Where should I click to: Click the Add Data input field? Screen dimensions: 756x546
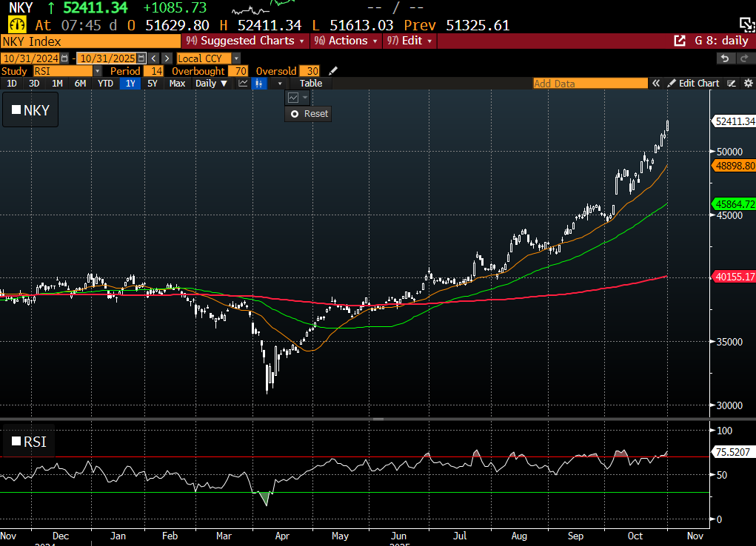coord(589,84)
